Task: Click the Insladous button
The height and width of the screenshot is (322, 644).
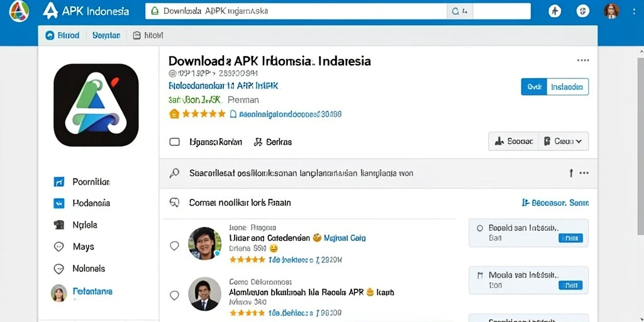Action: pyautogui.click(x=568, y=87)
